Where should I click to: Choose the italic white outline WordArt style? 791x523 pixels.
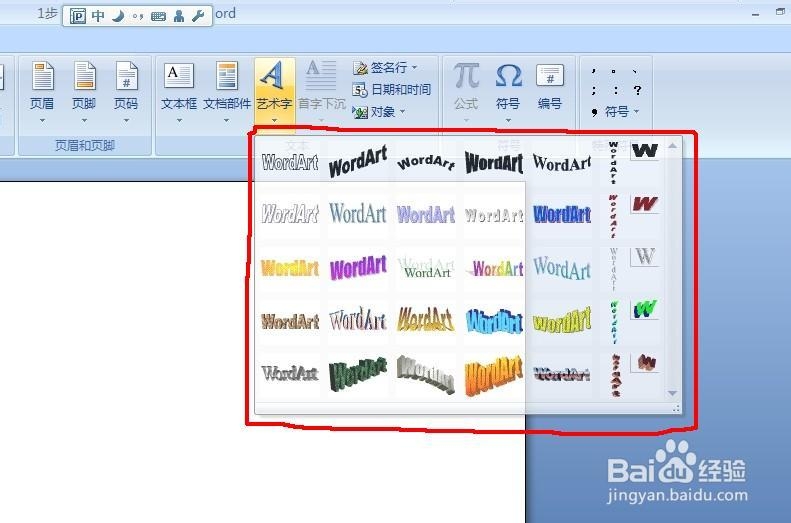click(290, 214)
